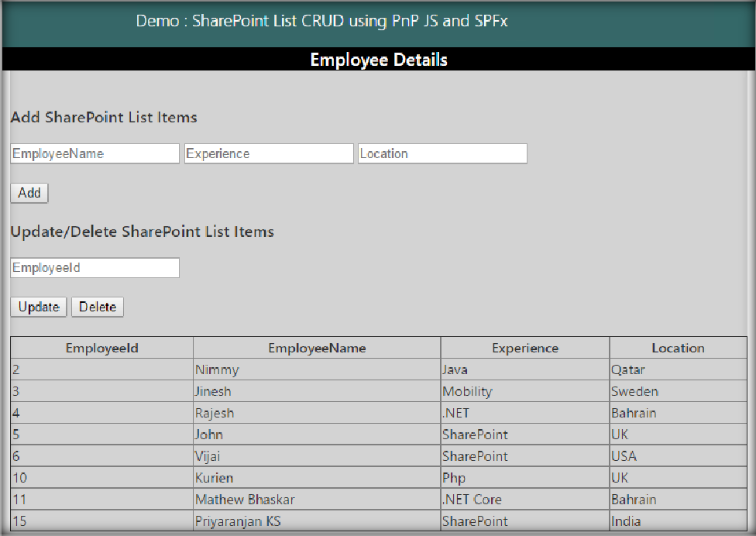The height and width of the screenshot is (536, 756).
Task: Click the Qatar location cell
Action: [x=678, y=369]
